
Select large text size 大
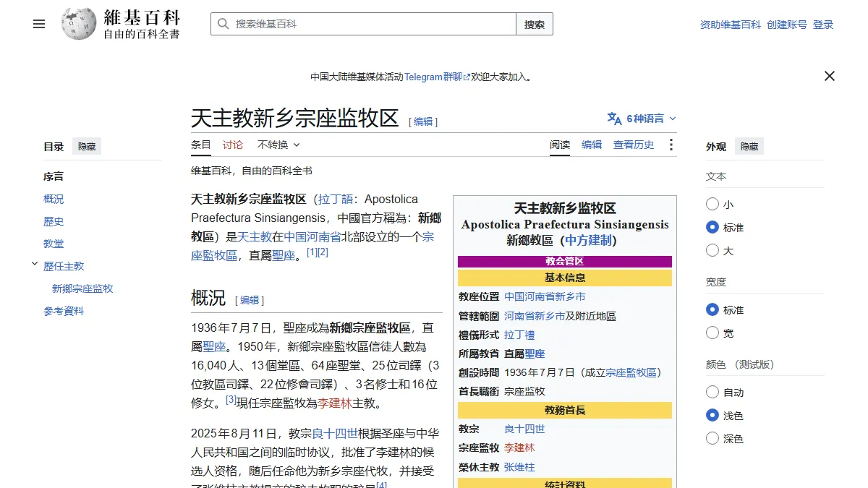(x=712, y=250)
